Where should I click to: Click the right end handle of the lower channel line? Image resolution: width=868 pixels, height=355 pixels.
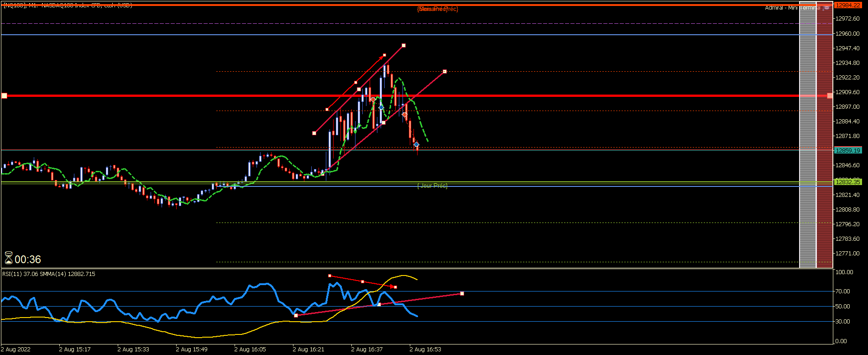pyautogui.click(x=444, y=72)
